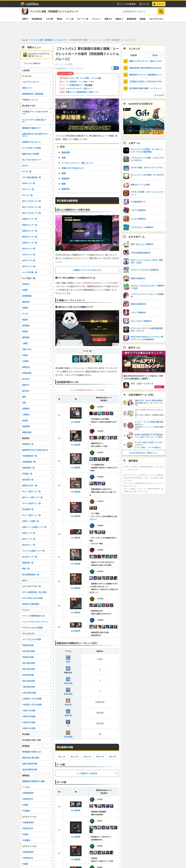Click ▶最強キャラランキングはこちら button
186x868 pixels.
click(x=87, y=270)
